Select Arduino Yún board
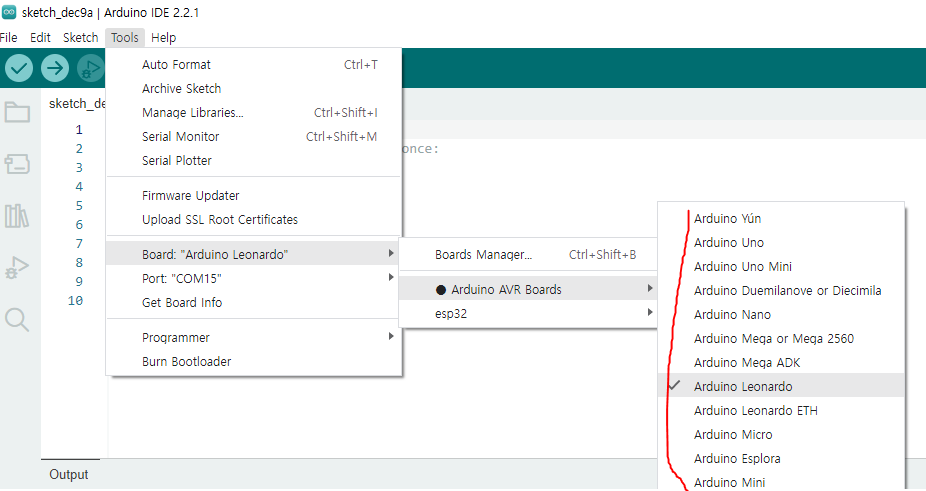The image size is (926, 491). [x=781, y=219]
